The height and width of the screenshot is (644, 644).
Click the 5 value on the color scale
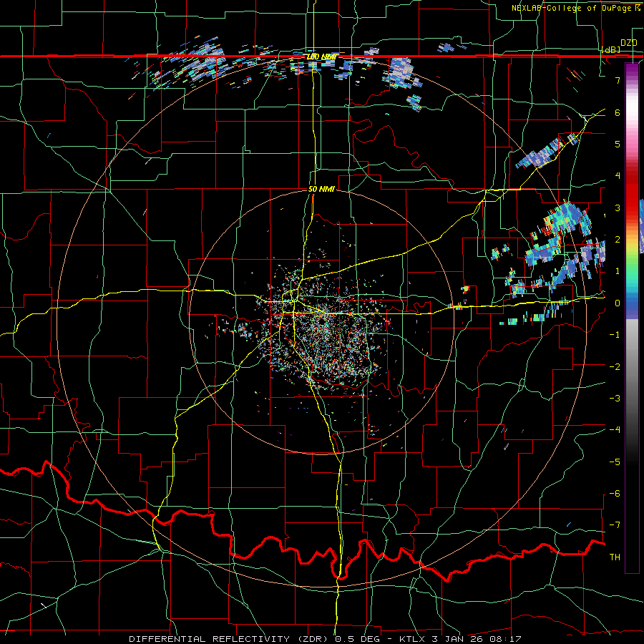[x=618, y=144]
